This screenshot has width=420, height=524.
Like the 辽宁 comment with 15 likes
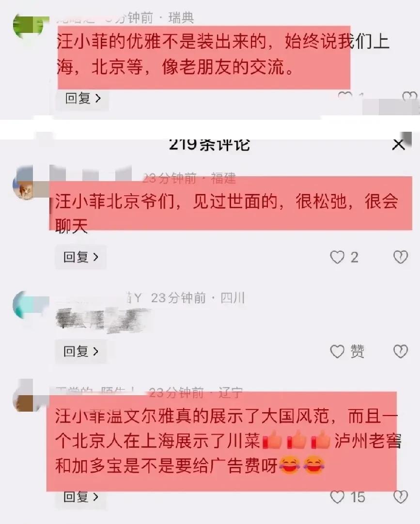337,497
